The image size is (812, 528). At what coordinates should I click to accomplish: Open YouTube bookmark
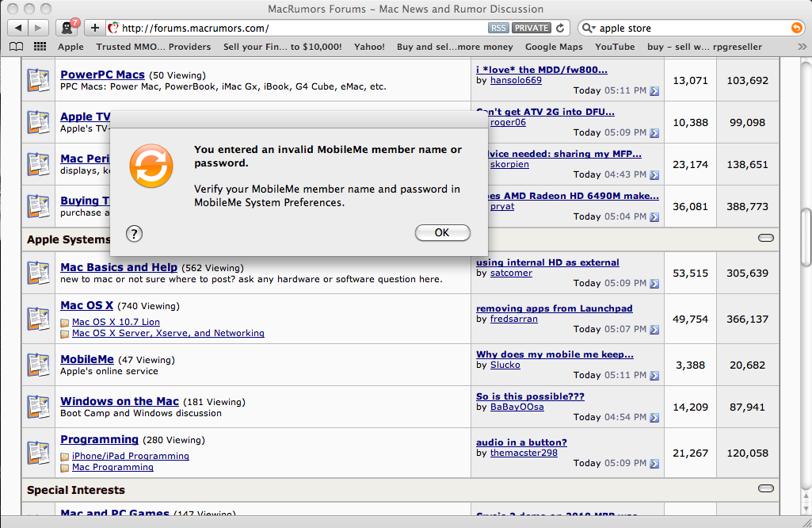tap(615, 47)
